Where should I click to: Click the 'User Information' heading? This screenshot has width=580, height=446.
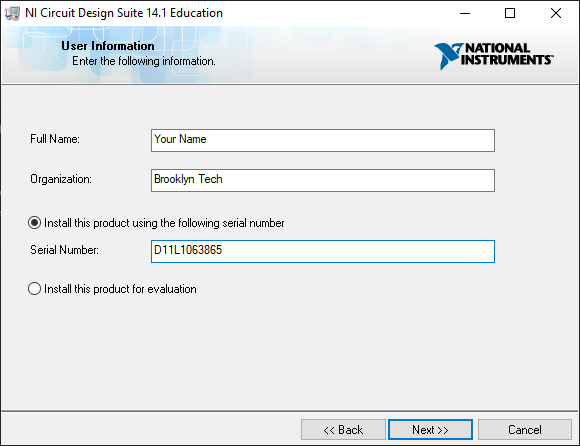click(x=108, y=46)
